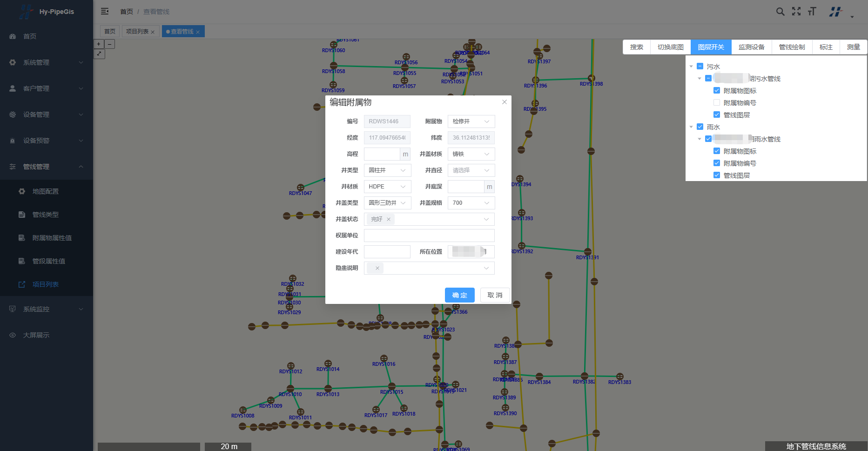Zoom in the map with plus button
868x451 pixels.
click(99, 44)
